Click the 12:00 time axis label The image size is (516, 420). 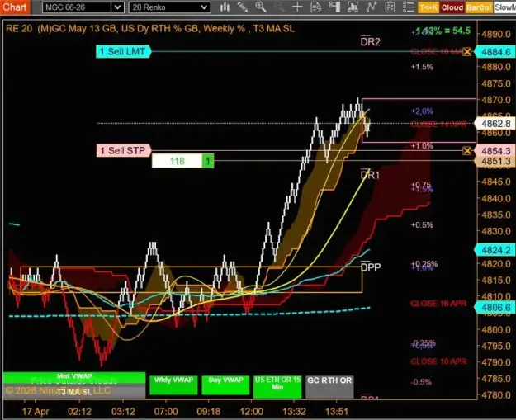coord(252,412)
